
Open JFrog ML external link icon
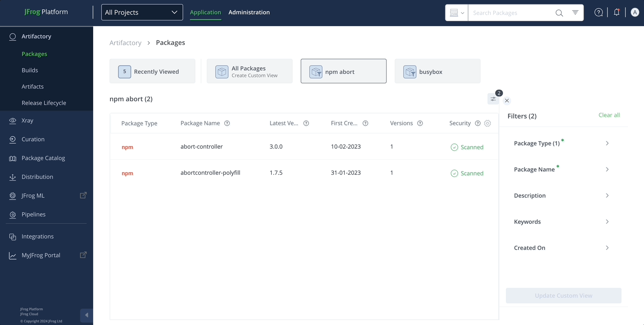pyautogui.click(x=83, y=195)
